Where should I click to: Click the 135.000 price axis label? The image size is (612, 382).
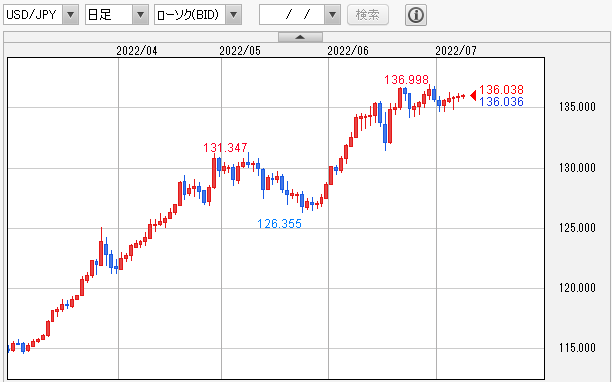577,107
